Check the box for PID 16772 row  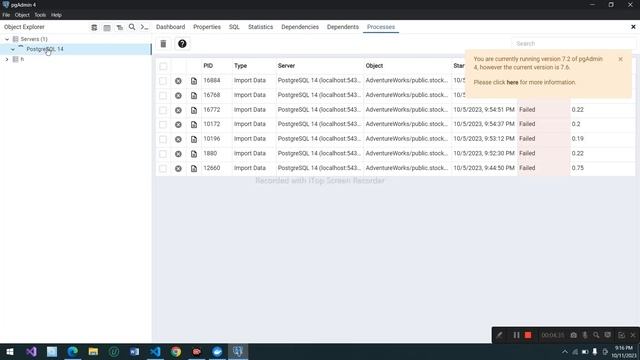tap(163, 110)
